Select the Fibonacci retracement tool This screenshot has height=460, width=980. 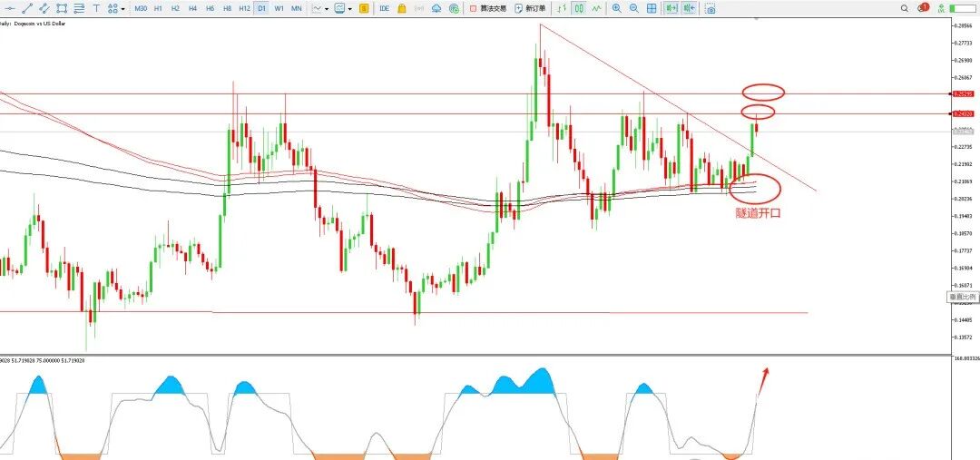79,9
